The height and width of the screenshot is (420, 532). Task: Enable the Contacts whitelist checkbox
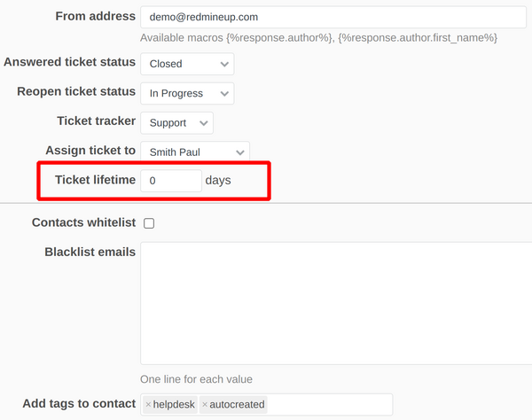pos(149,223)
